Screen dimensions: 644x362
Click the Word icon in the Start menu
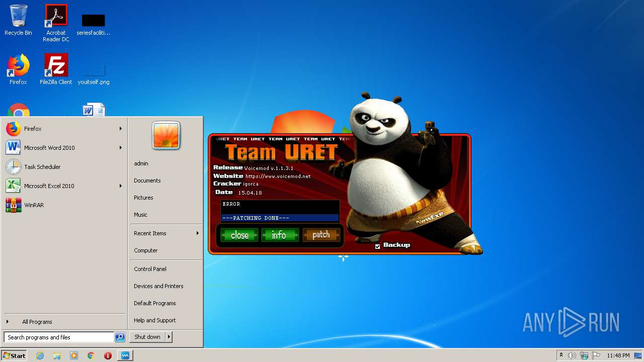click(14, 148)
